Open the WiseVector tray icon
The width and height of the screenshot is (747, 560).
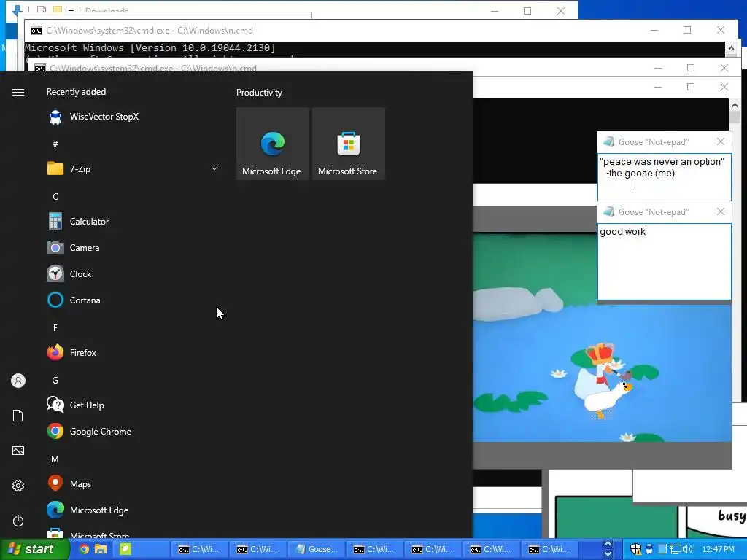click(x=649, y=549)
